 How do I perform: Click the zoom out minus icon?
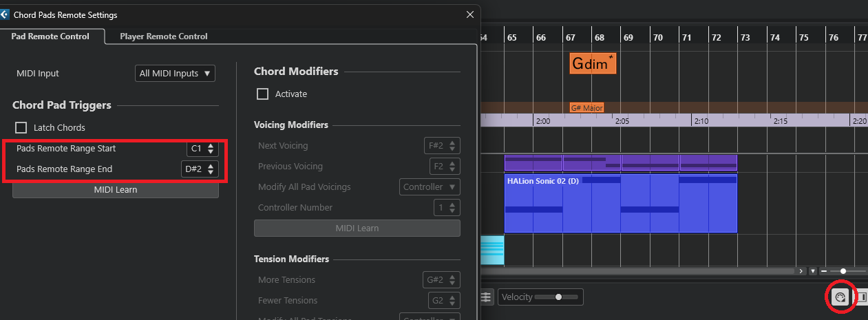tap(825, 271)
